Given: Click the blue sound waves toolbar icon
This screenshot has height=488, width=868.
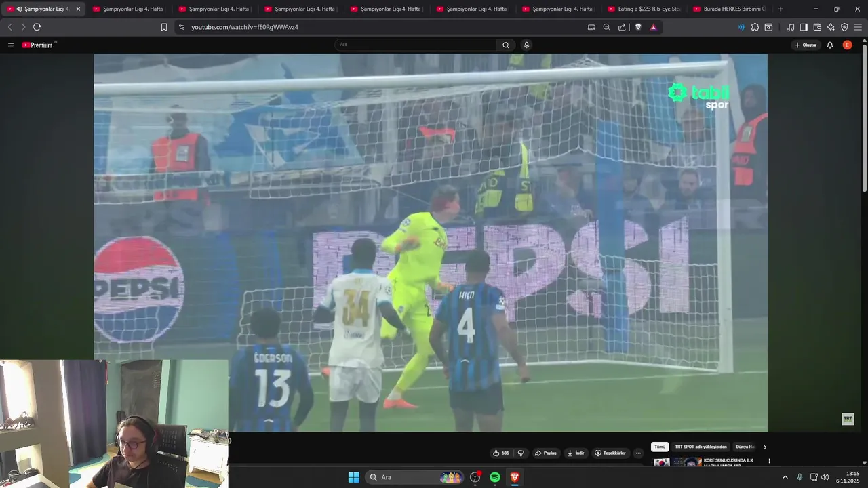Looking at the screenshot, I should (741, 27).
